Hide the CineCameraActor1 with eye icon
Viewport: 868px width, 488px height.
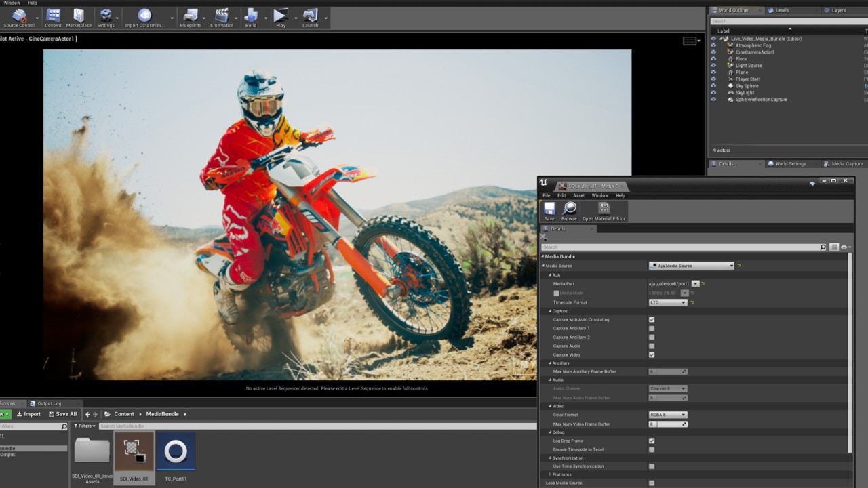coord(713,52)
